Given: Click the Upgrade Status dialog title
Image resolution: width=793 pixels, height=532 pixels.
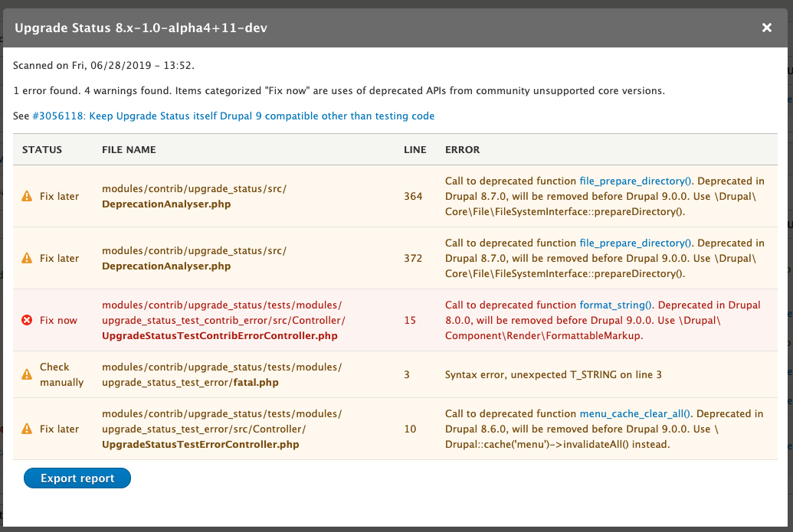Looking at the screenshot, I should (x=141, y=28).
